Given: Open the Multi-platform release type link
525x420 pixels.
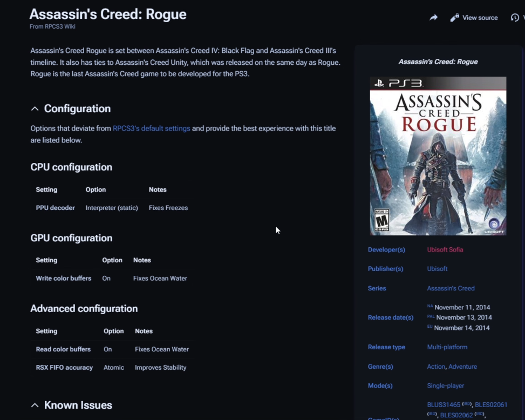Looking at the screenshot, I should click(447, 347).
